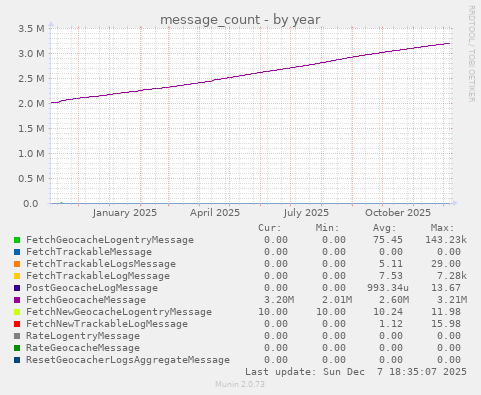Click the 1.12 average value
This screenshot has height=395, width=481.
(391, 324)
